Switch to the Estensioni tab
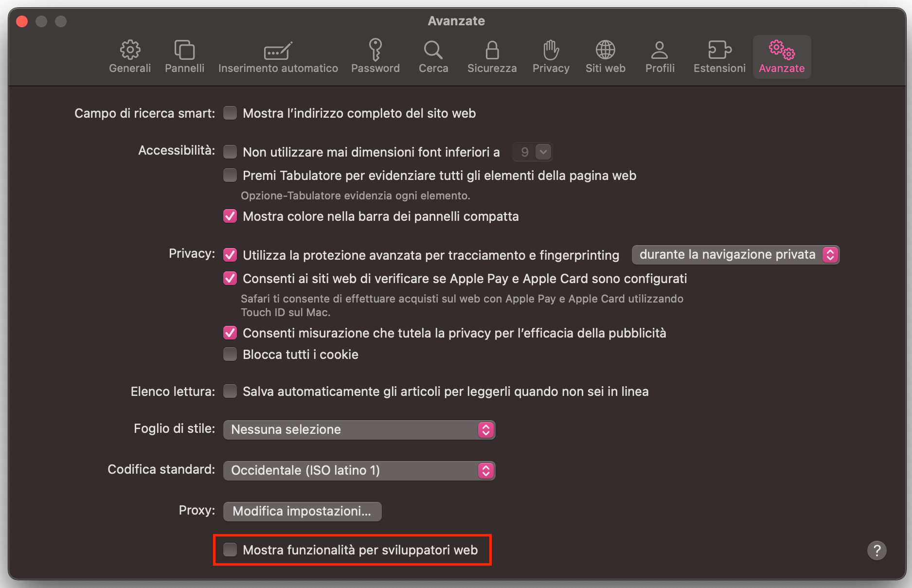912x588 pixels. [x=719, y=56]
